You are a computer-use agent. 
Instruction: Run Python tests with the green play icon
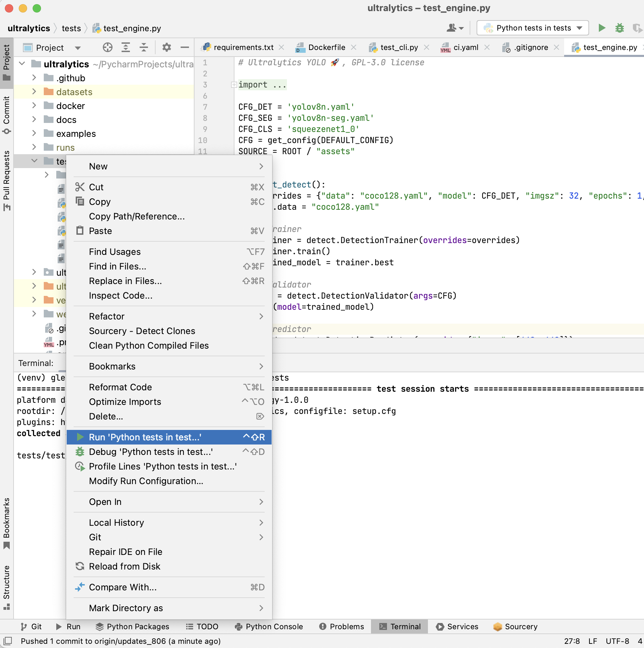click(x=602, y=28)
